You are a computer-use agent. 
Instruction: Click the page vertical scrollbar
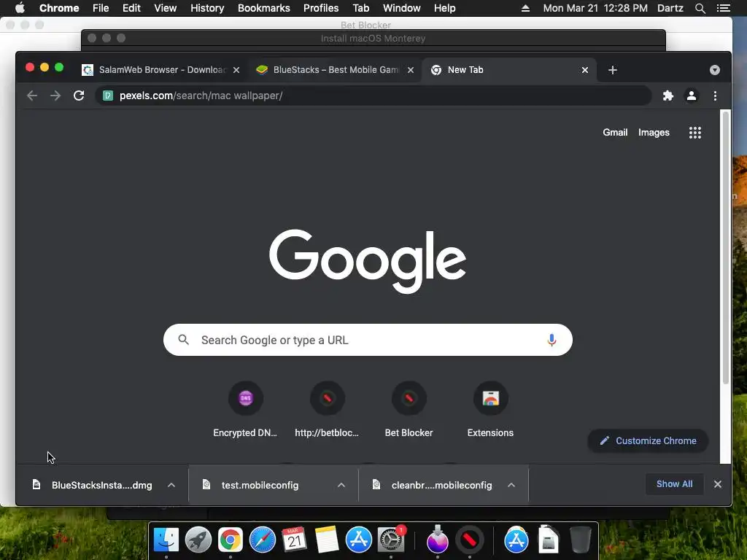click(x=726, y=248)
